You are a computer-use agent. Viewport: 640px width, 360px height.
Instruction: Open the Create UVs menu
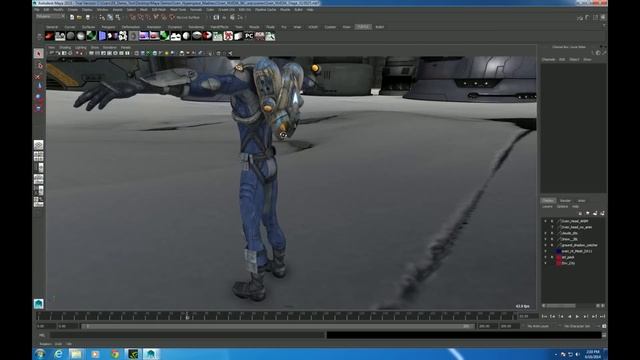(226, 9)
